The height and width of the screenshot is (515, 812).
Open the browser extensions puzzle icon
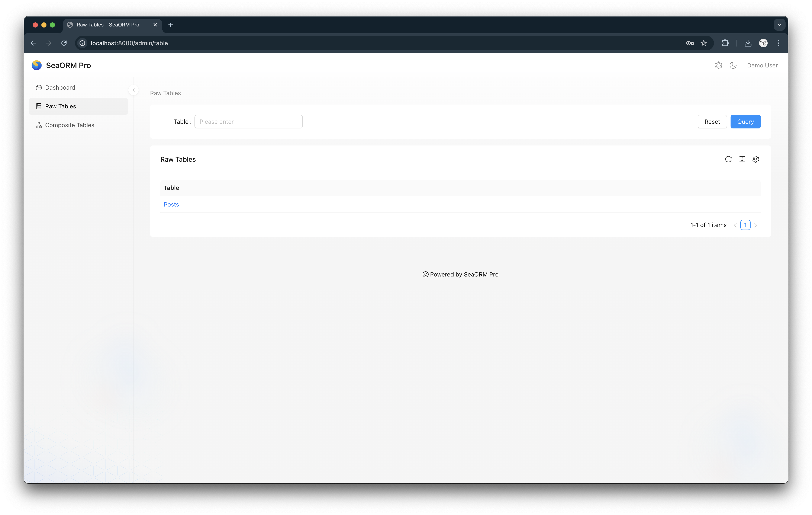pyautogui.click(x=725, y=43)
